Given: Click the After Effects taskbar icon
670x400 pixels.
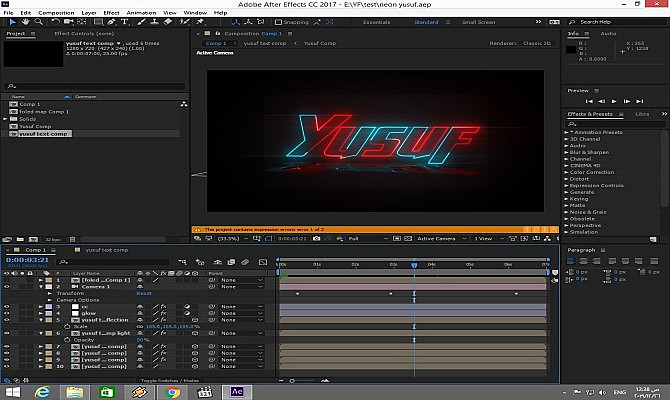Looking at the screenshot, I should (x=237, y=392).
